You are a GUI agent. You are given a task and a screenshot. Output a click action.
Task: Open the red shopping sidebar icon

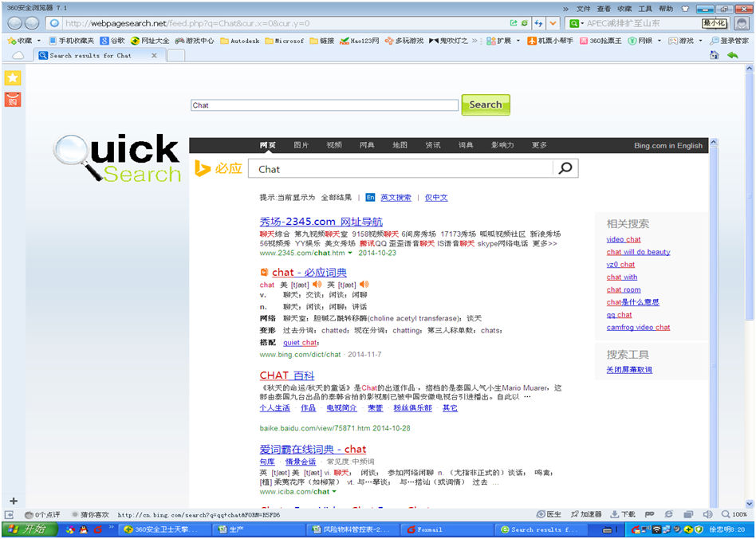pos(13,100)
